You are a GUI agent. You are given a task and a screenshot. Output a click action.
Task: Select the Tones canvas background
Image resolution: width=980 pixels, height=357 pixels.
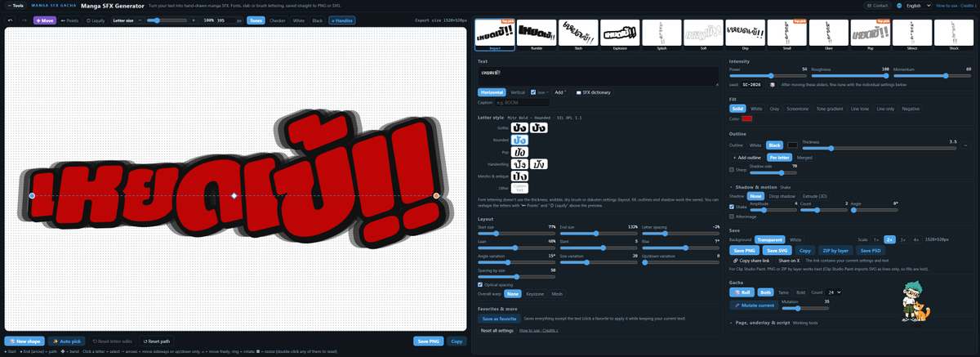[x=256, y=20]
